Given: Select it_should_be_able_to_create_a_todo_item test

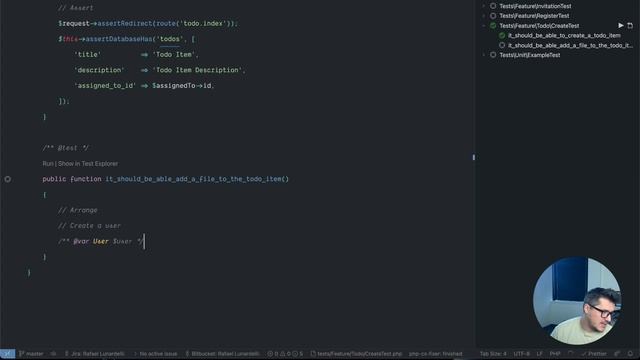Looking at the screenshot, I should click(564, 36).
